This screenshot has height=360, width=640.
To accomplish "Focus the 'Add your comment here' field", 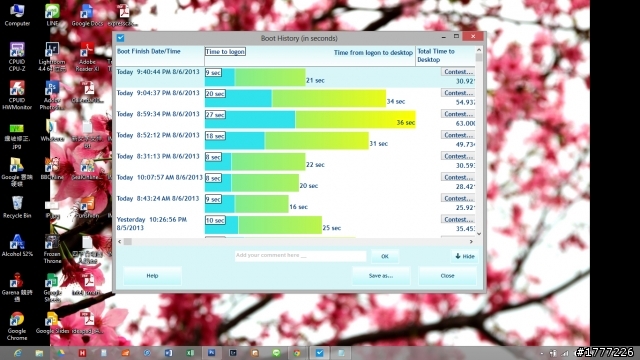I will pyautogui.click(x=300, y=256).
